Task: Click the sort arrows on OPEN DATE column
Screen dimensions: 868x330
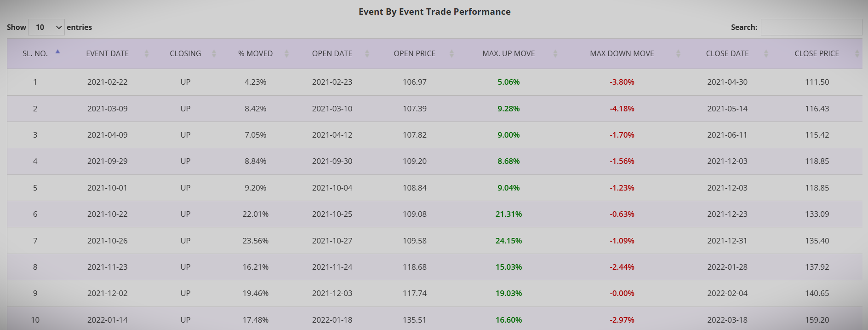Action: coord(367,53)
